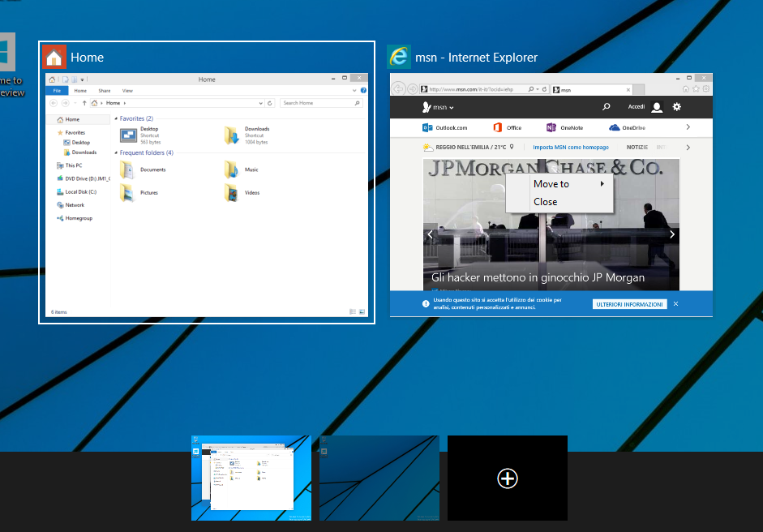Switch to the first virtual desktop thumbnail

pos(251,478)
